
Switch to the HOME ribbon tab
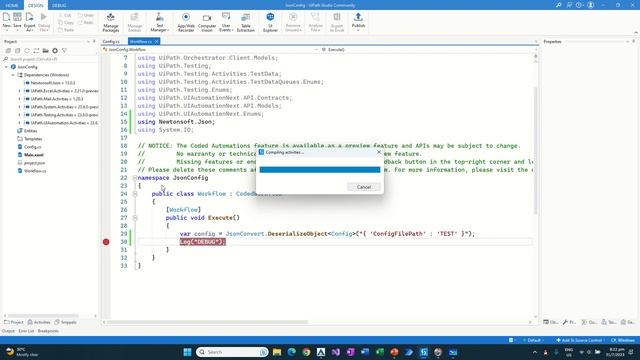pyautogui.click(x=12, y=5)
